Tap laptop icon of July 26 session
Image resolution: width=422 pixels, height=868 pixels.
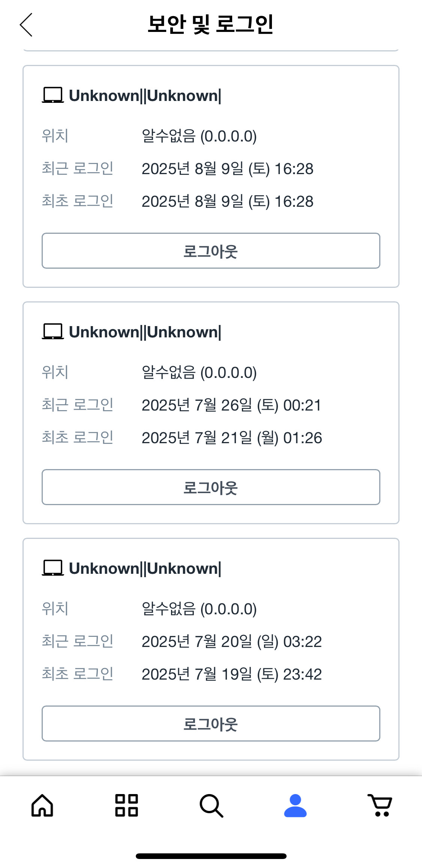point(53,332)
